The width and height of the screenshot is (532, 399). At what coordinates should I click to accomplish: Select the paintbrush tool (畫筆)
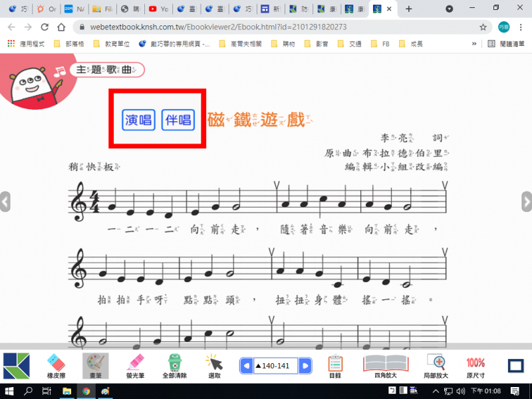pyautogui.click(x=96, y=365)
